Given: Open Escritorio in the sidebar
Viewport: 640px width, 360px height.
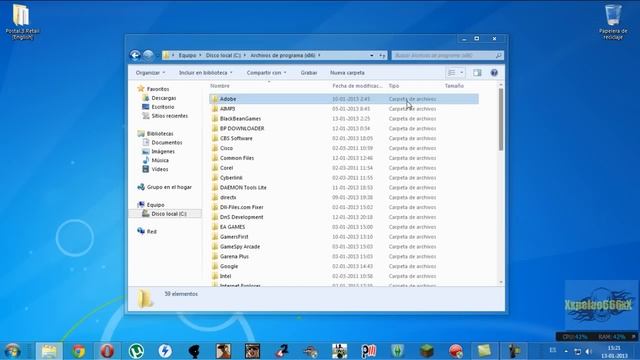Looking at the screenshot, I should [x=162, y=107].
